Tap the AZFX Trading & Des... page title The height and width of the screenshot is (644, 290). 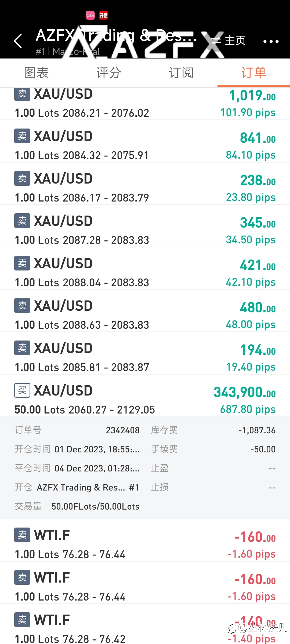pyautogui.click(x=116, y=35)
